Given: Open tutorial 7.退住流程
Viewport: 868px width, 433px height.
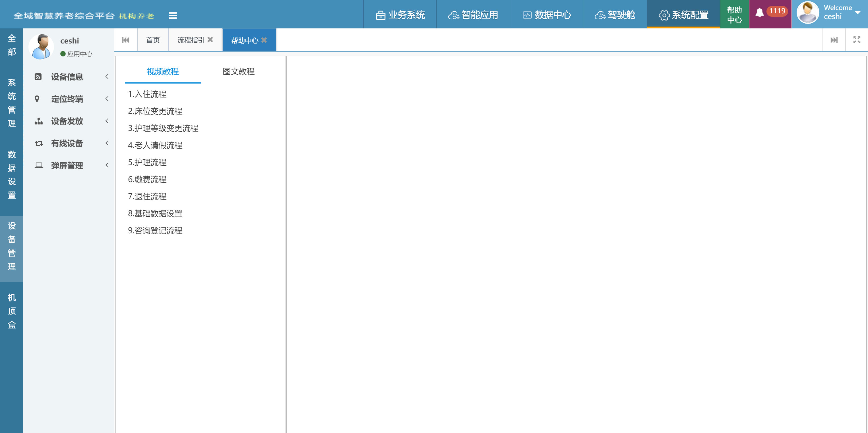Looking at the screenshot, I should [147, 197].
